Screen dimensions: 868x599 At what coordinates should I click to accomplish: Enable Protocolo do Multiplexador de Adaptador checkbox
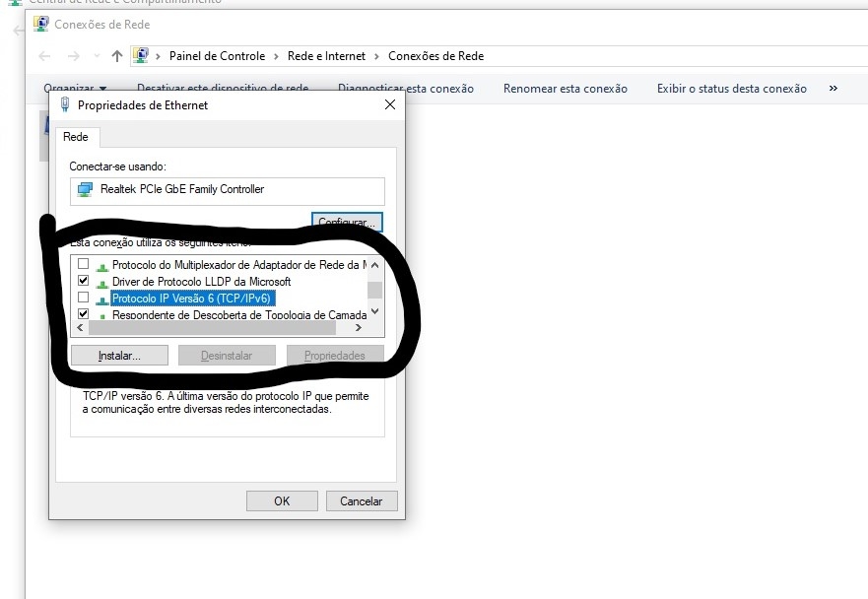tap(83, 263)
